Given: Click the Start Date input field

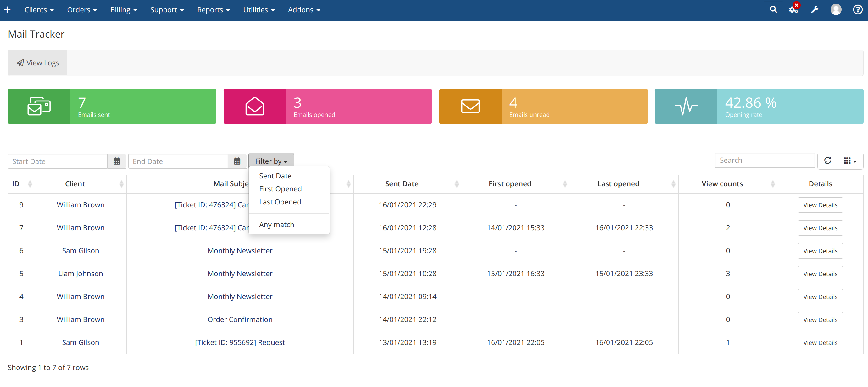Looking at the screenshot, I should [x=58, y=161].
